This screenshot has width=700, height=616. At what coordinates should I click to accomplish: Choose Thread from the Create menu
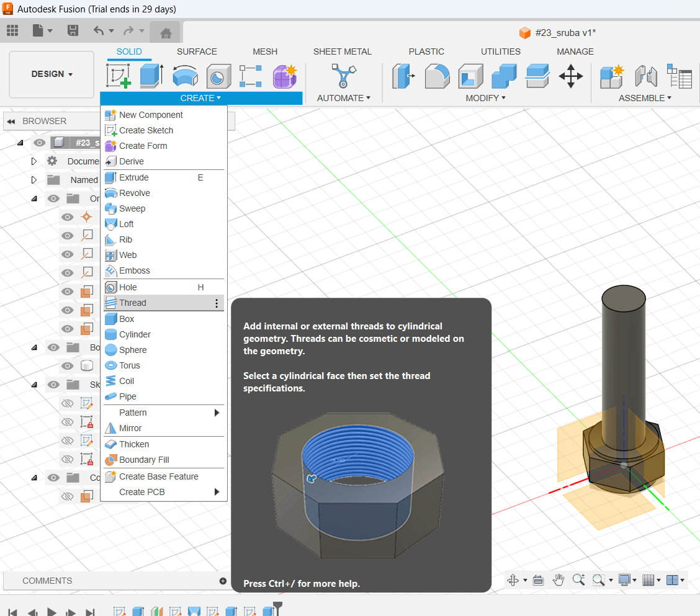pos(164,303)
